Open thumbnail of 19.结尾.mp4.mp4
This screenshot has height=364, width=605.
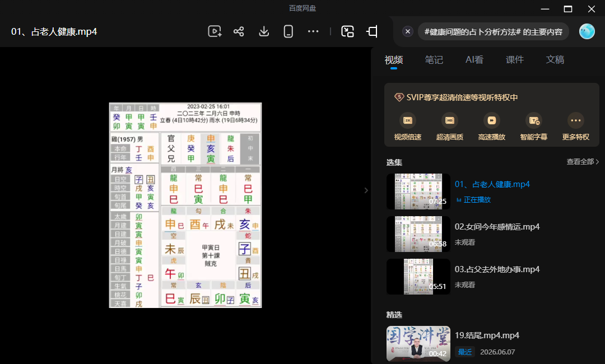[418, 344]
